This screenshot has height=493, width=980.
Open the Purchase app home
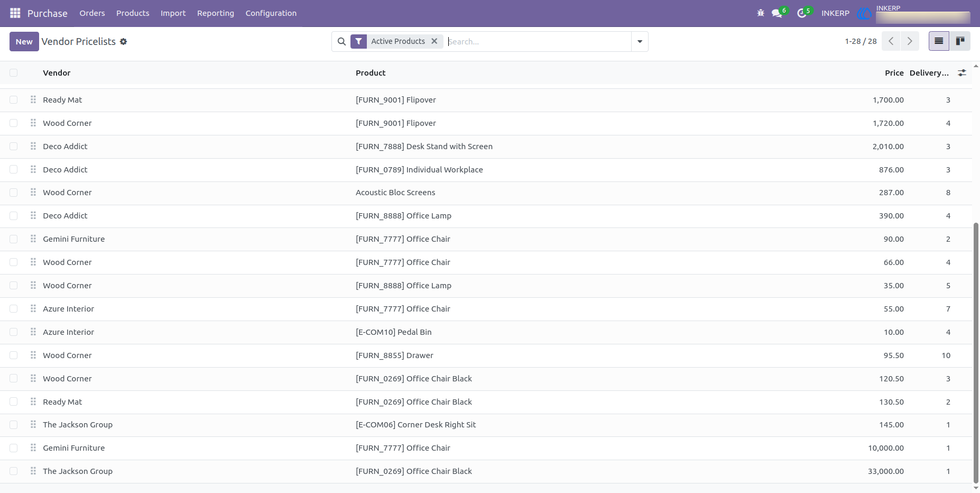pyautogui.click(x=47, y=13)
